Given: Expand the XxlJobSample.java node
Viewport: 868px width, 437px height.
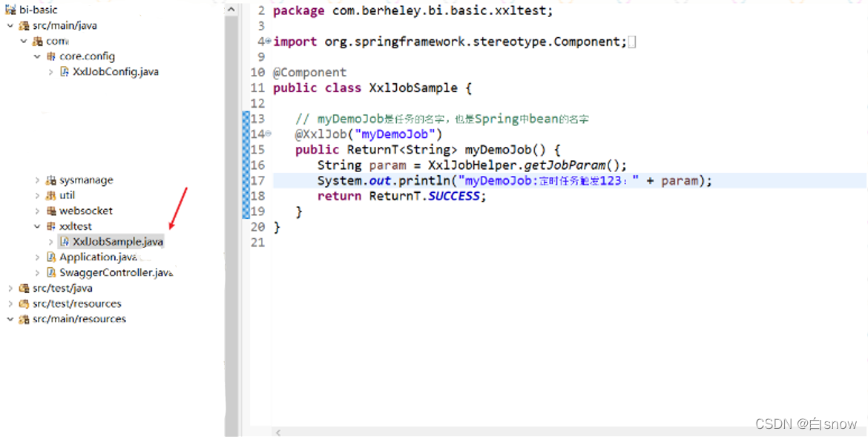Looking at the screenshot, I should [50, 242].
